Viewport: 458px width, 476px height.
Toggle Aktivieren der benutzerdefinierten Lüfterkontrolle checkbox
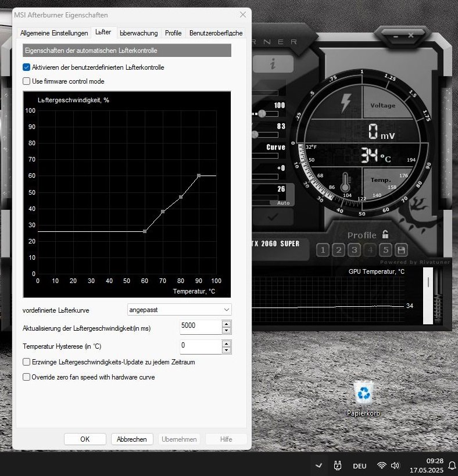[x=26, y=67]
